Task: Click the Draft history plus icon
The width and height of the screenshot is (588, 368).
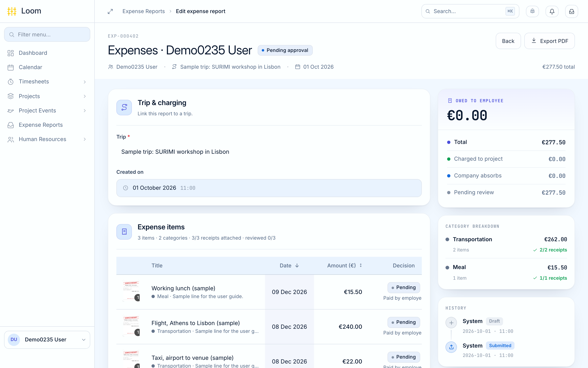Action: [451, 323]
